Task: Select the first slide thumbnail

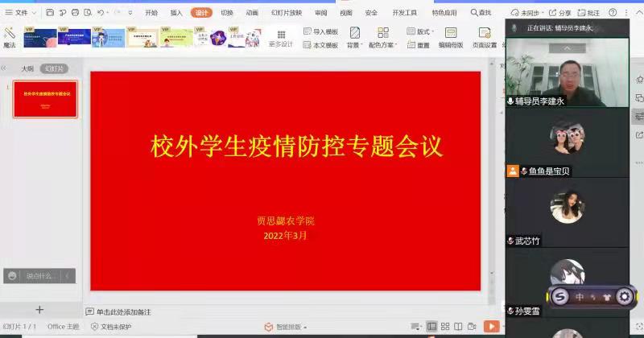Action: coord(46,98)
